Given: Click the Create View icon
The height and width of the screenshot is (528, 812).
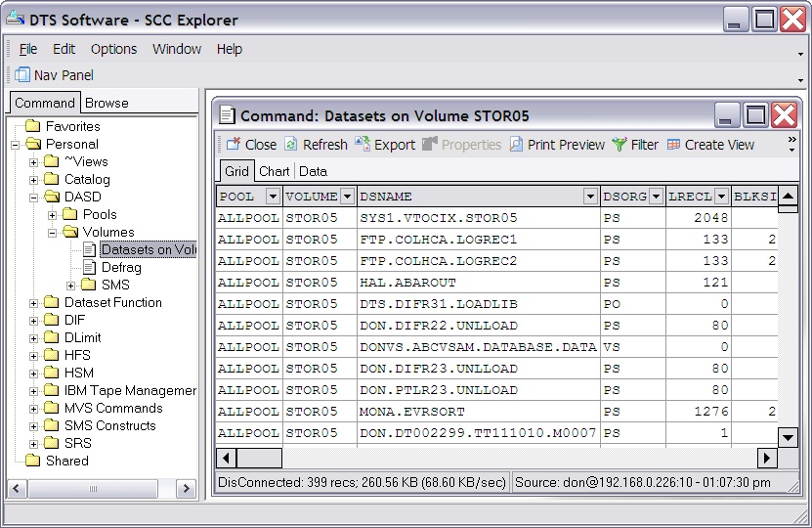Looking at the screenshot, I should click(x=673, y=144).
